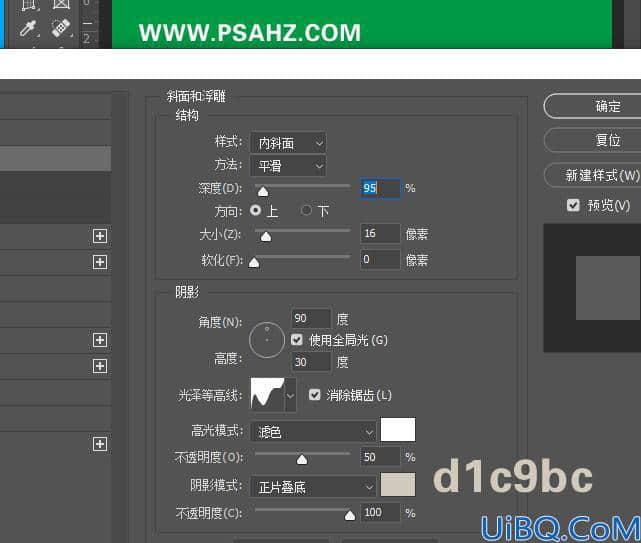Uncheck the 预览(V) preview checkbox
The width and height of the screenshot is (641, 543).
point(573,205)
